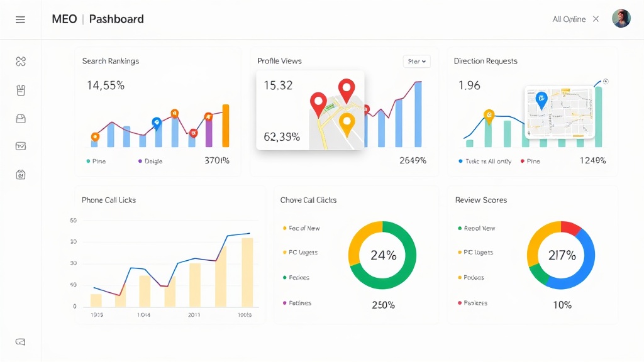Click the blue pin on the Direction Requests map
Viewport: 644px width, 362px height.
(x=540, y=99)
